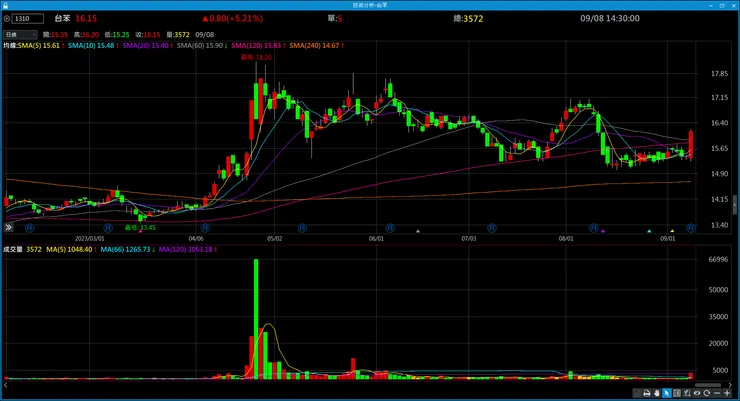Click the pink triangle under lowest price

point(140,231)
